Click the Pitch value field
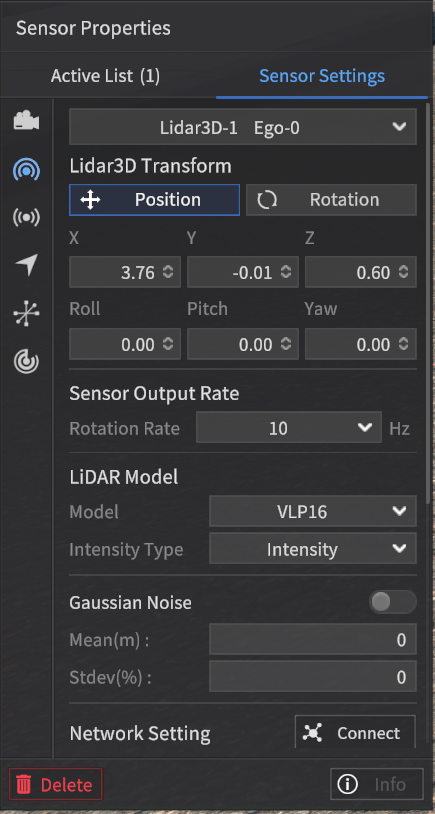The image size is (435, 814). point(243,344)
